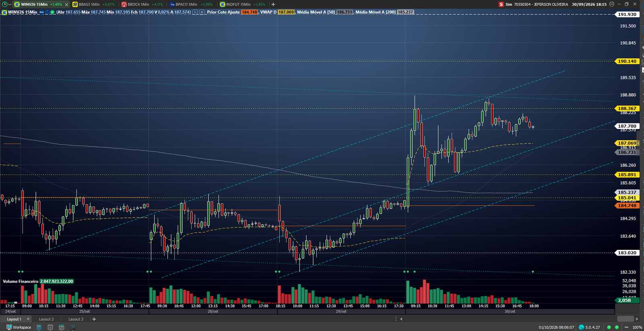This screenshot has width=644, height=331.
Task: Click the Volume Financeiro indicator label
Action: 21,282
